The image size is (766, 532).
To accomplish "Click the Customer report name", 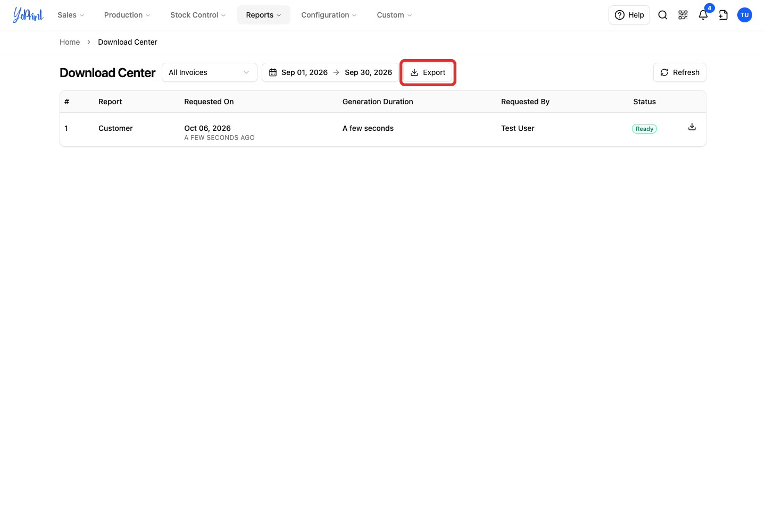I will pyautogui.click(x=115, y=128).
